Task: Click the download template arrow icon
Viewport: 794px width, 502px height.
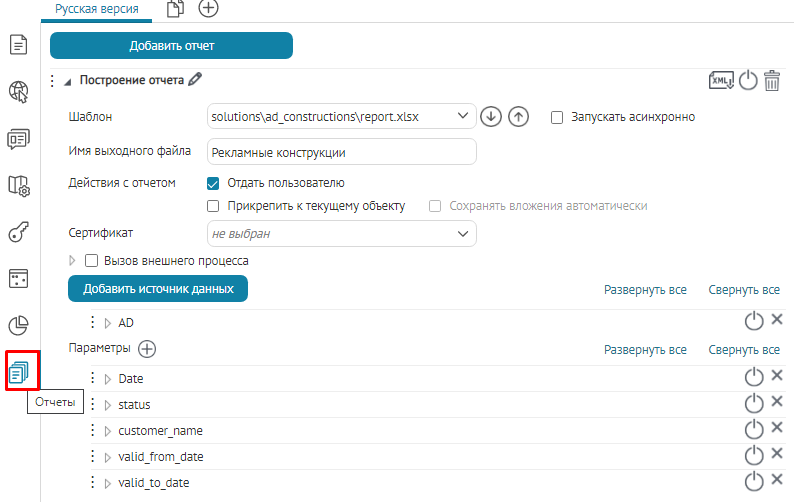Action: point(490,117)
